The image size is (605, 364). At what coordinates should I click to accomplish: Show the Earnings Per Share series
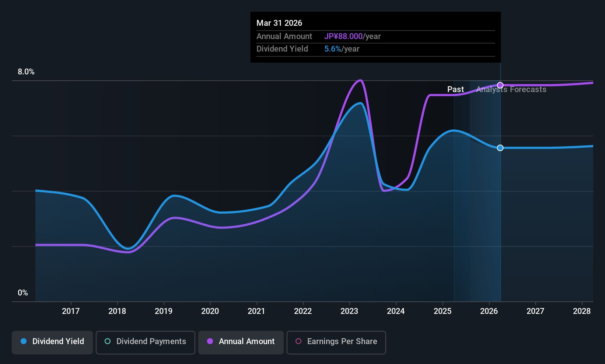[336, 342]
